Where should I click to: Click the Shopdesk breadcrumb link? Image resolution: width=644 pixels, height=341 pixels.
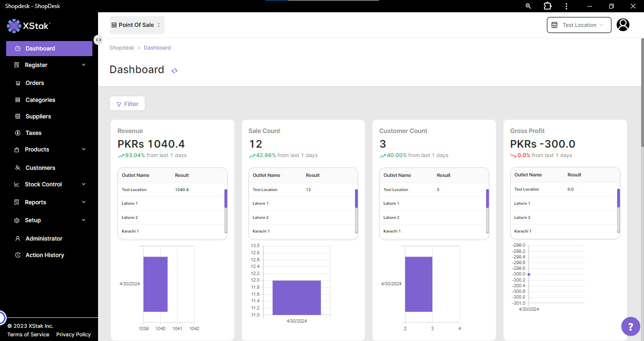[122, 48]
